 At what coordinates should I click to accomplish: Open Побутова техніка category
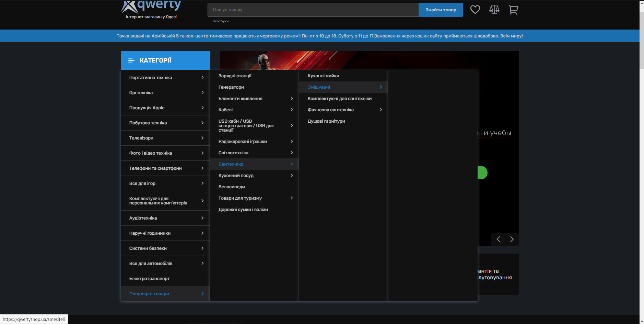coord(165,123)
